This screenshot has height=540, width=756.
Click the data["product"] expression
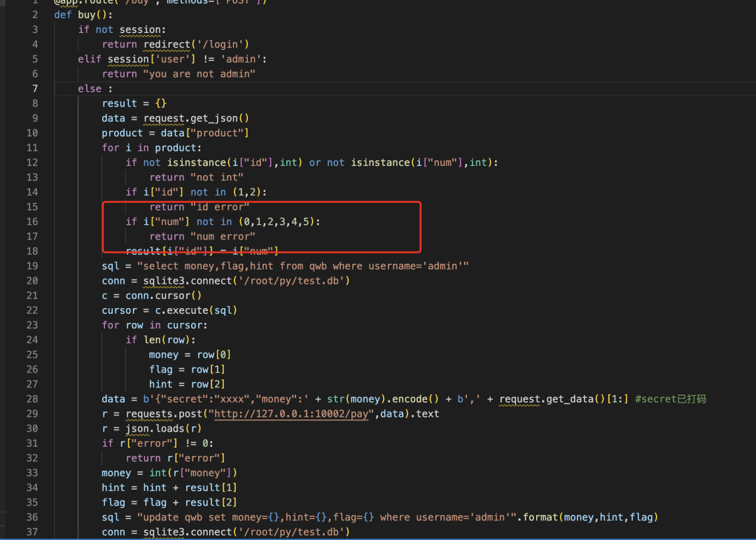click(205, 133)
